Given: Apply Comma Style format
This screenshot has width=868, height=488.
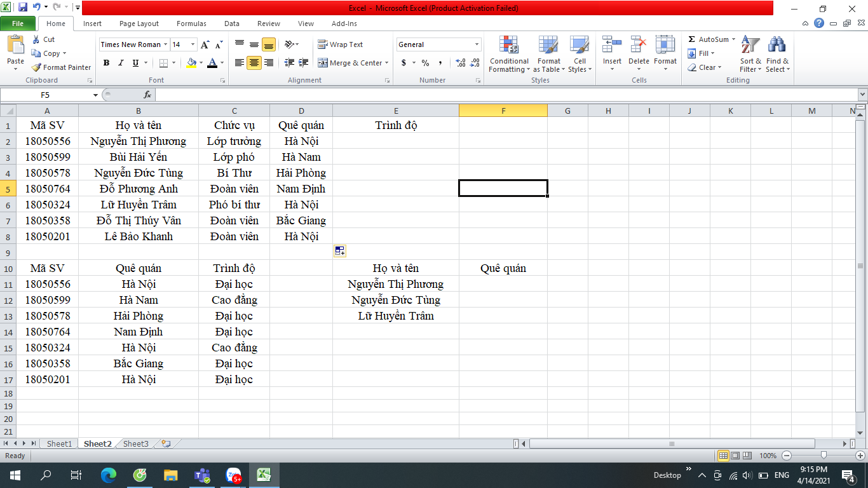Looking at the screenshot, I should 440,63.
